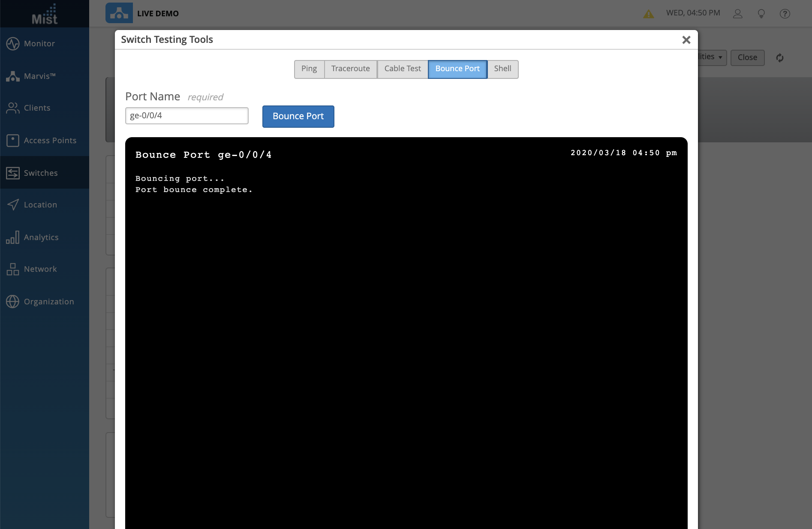Open the Cable Test tab
The width and height of the screenshot is (812, 529).
click(x=403, y=69)
